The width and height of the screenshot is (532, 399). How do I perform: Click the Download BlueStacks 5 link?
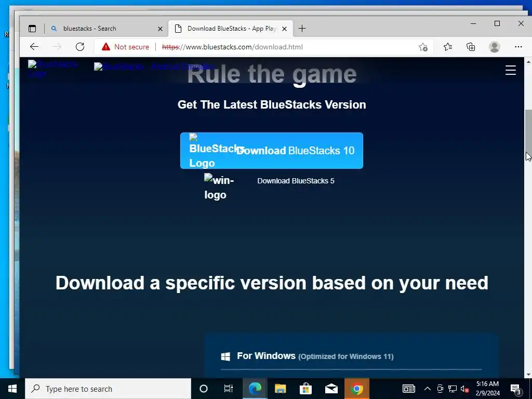[296, 181]
